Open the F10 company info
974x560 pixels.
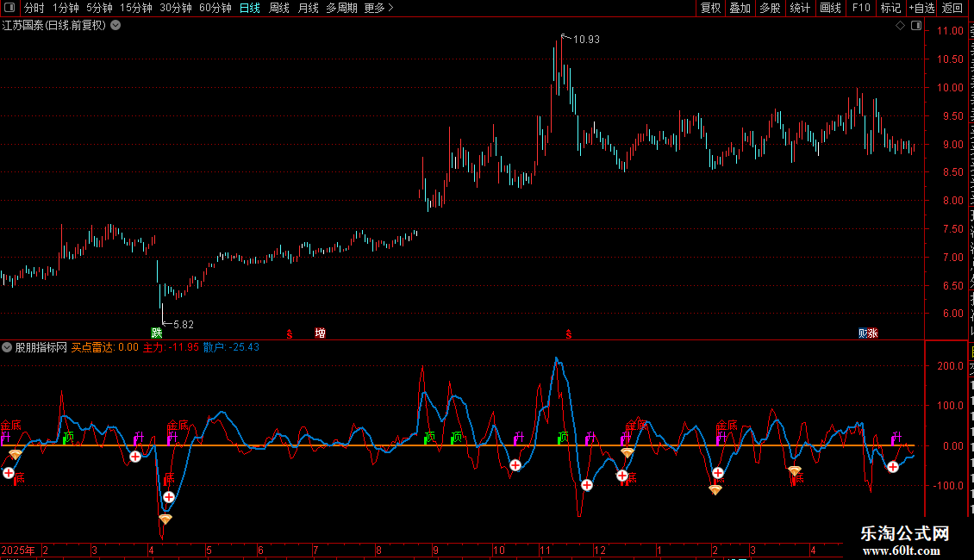point(861,8)
